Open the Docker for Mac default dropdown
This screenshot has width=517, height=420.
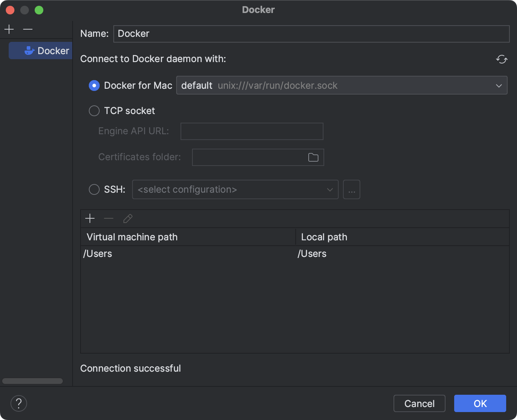499,86
